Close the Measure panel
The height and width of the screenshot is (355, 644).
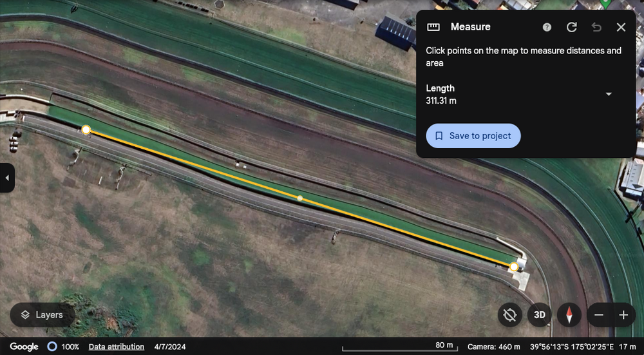621,27
